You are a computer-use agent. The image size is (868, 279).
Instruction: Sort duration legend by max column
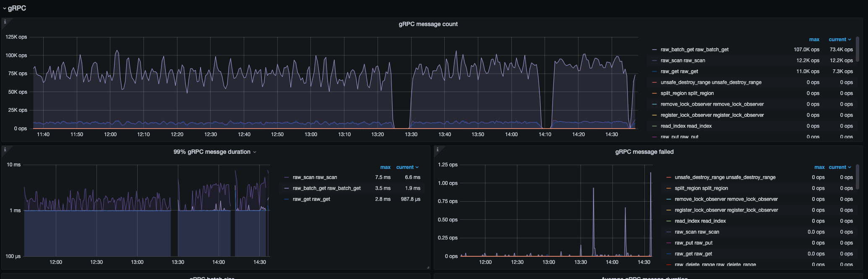coord(385,167)
